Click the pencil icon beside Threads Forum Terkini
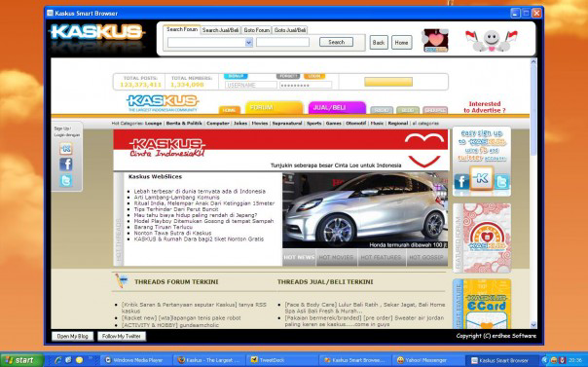 [122, 280]
